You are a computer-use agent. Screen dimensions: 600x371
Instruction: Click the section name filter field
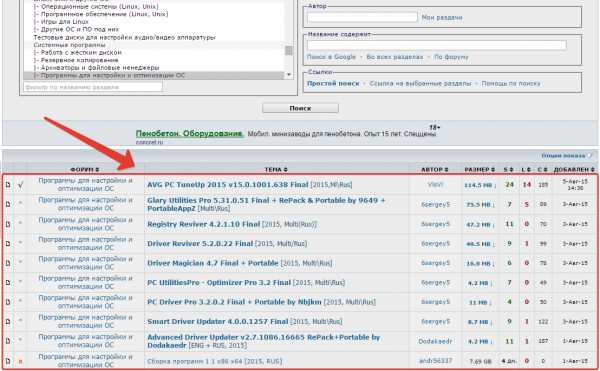[93, 87]
